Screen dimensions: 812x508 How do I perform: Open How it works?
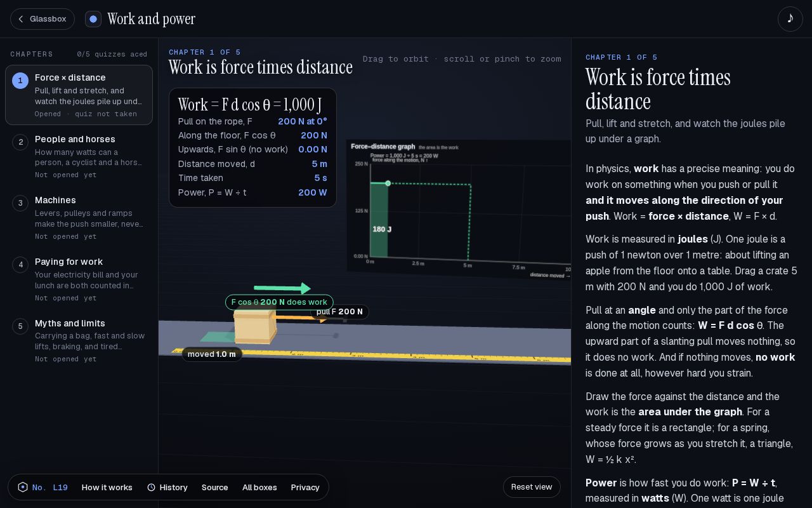click(107, 487)
